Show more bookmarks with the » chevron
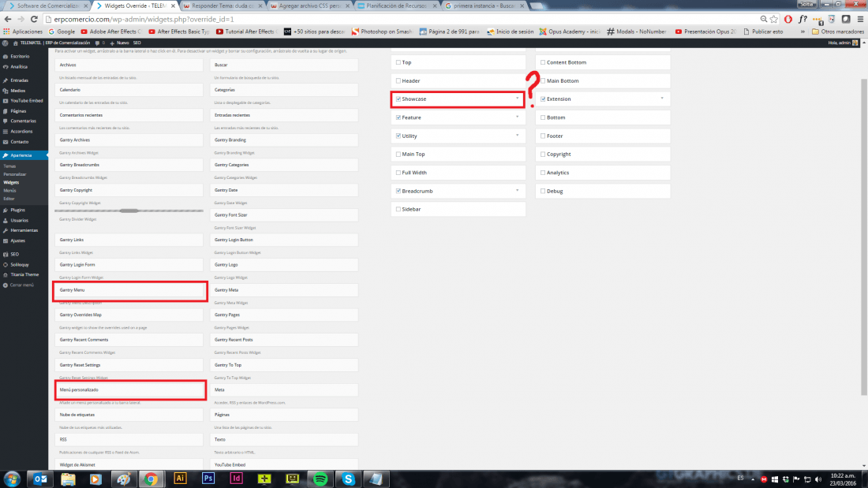The image size is (868, 488). point(803,32)
